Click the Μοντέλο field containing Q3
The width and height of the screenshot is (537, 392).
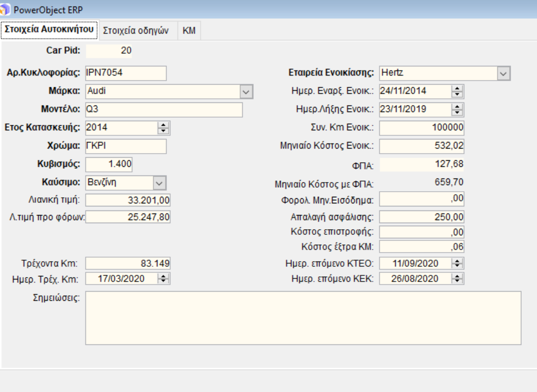coord(164,110)
